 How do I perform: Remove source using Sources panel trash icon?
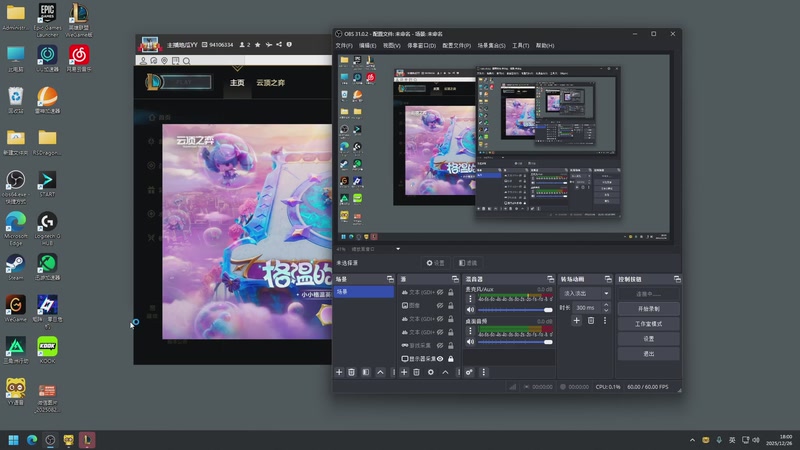point(416,372)
